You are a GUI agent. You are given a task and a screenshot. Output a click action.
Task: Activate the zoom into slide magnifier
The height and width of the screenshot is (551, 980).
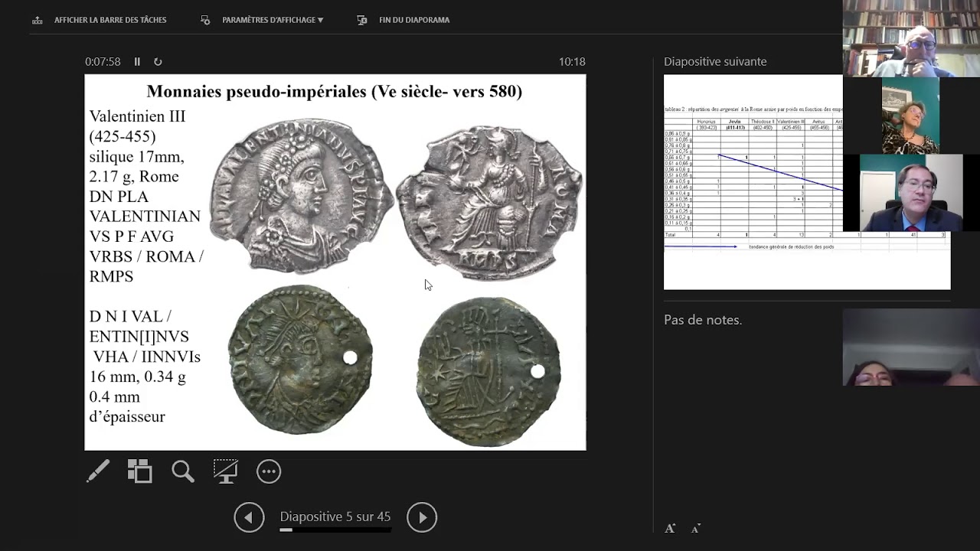coord(183,471)
